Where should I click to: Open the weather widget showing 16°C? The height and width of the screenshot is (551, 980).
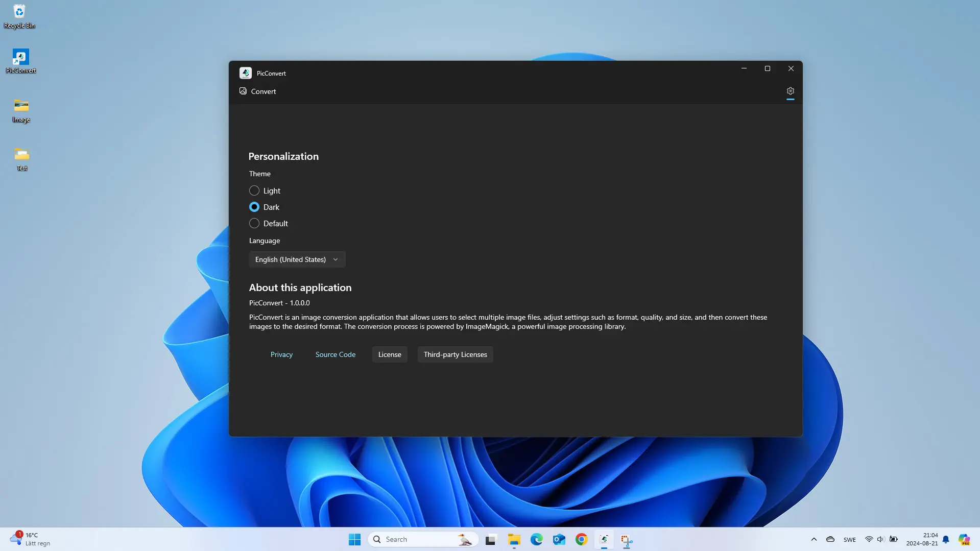click(x=31, y=539)
